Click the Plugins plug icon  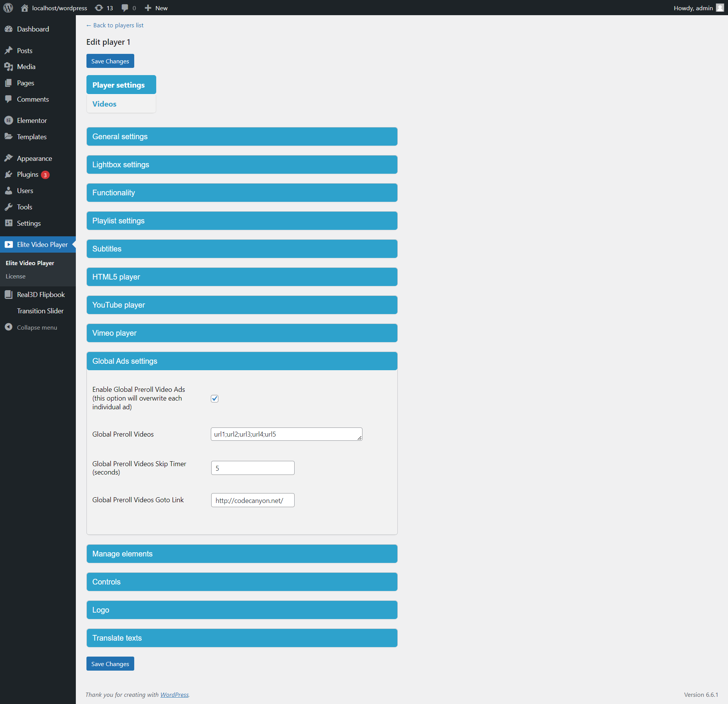pos(8,174)
